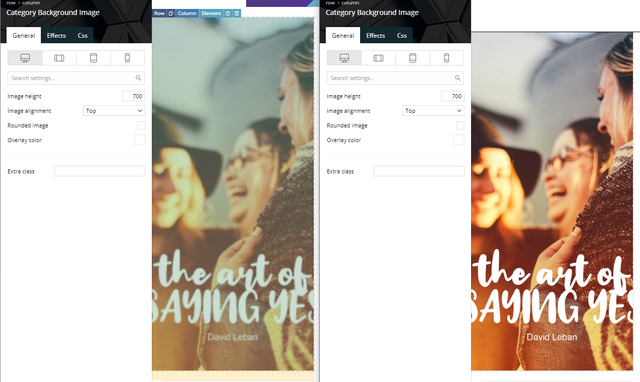Select portrait tablet icon in right-hand panel
This screenshot has height=382, width=640.
(413, 58)
